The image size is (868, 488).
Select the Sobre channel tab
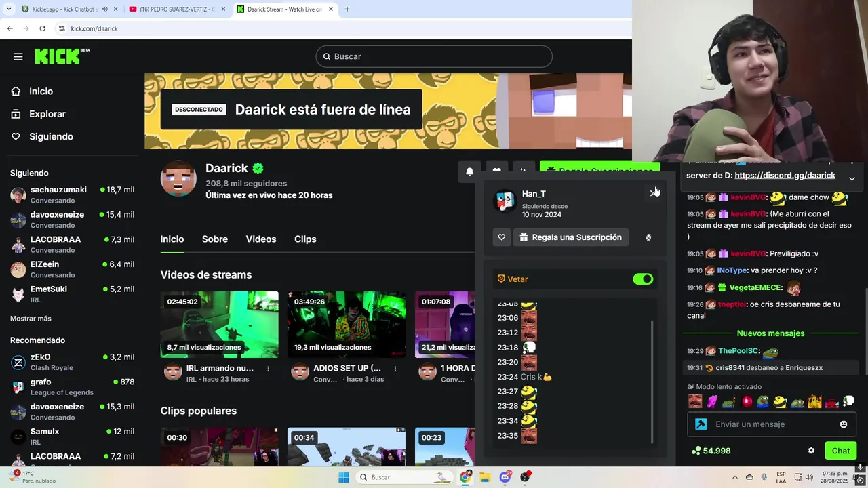(x=214, y=239)
